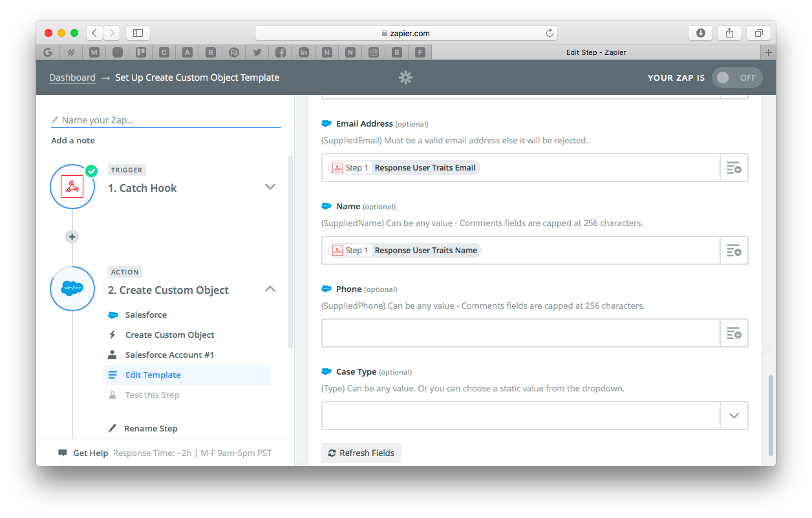
Task: Open the Safari share menu
Action: (x=729, y=33)
